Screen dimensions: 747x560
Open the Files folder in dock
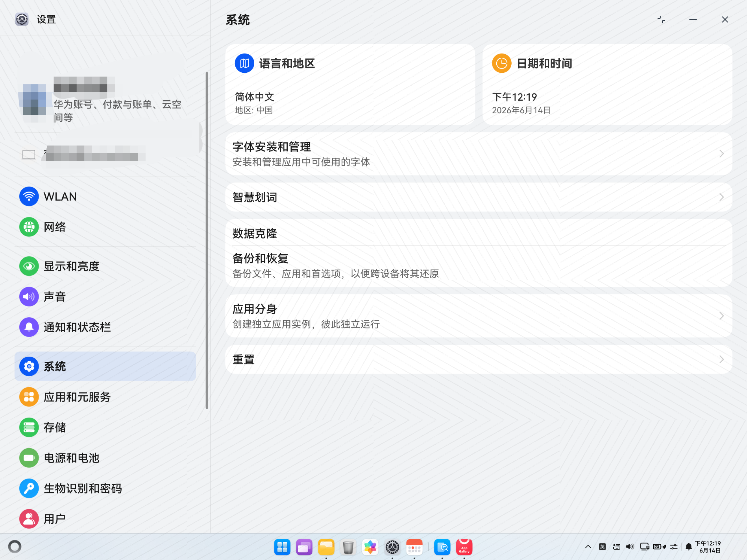point(326,547)
